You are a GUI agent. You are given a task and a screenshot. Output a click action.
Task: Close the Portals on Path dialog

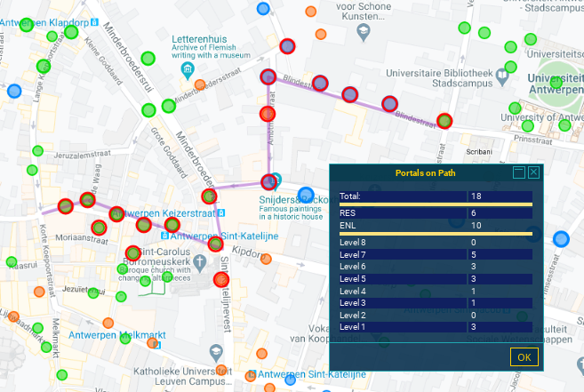(x=533, y=172)
